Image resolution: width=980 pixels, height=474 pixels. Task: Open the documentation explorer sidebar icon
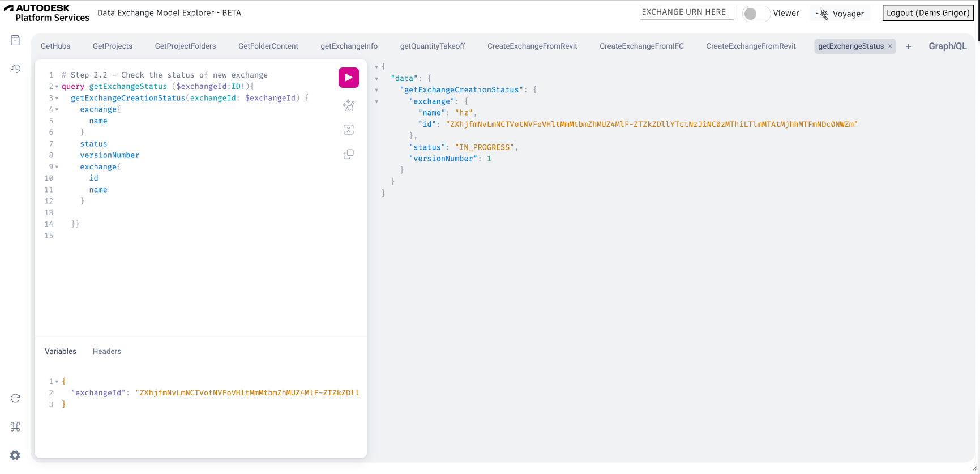click(15, 40)
